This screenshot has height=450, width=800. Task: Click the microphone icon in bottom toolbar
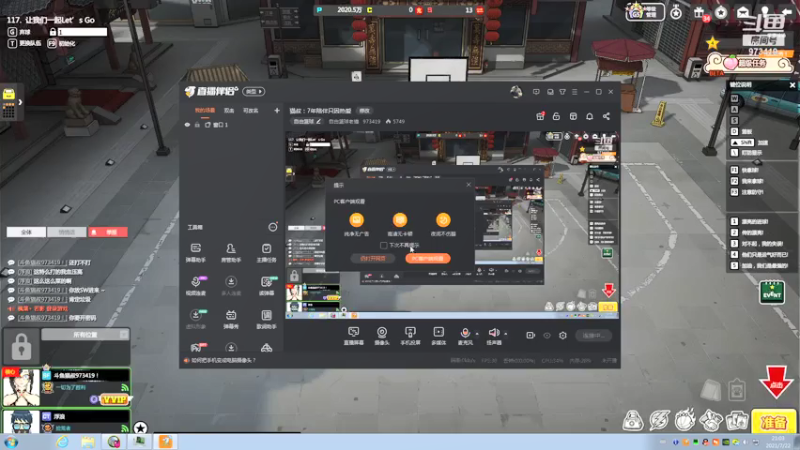(x=465, y=333)
